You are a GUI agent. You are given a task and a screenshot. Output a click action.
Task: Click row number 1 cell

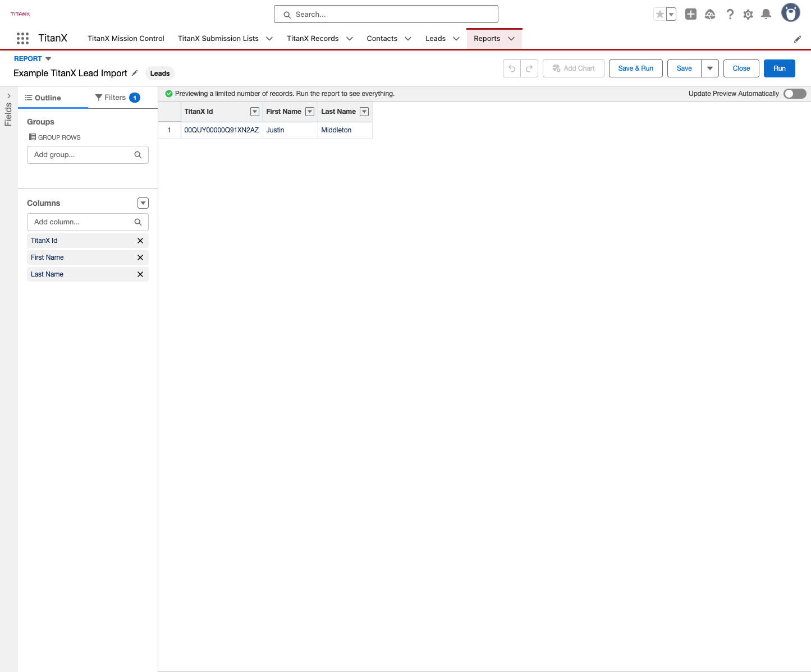[169, 130]
